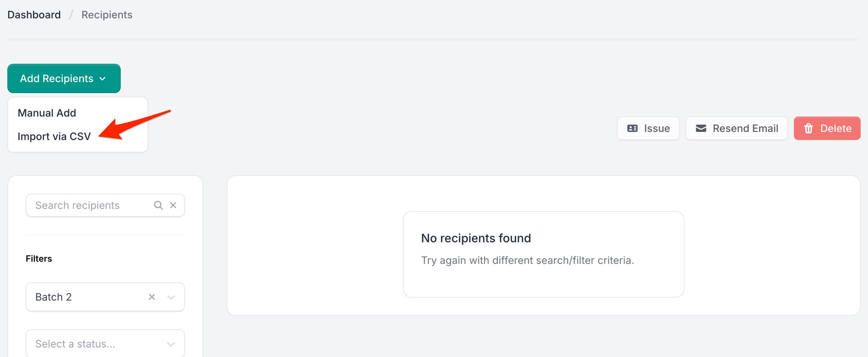Expand the Add Recipients dropdown menu
This screenshot has height=357, width=868.
(63, 78)
